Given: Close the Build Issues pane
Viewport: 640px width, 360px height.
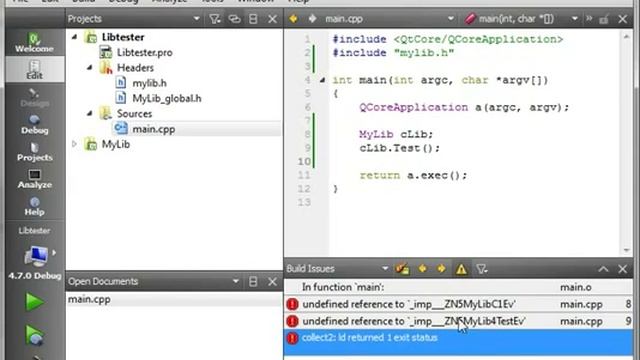Looking at the screenshot, I should 622,269.
